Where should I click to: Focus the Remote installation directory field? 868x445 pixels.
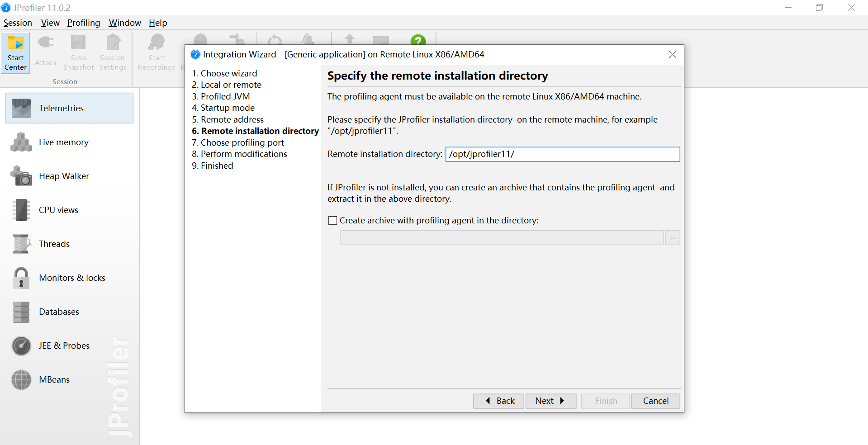[562, 154]
